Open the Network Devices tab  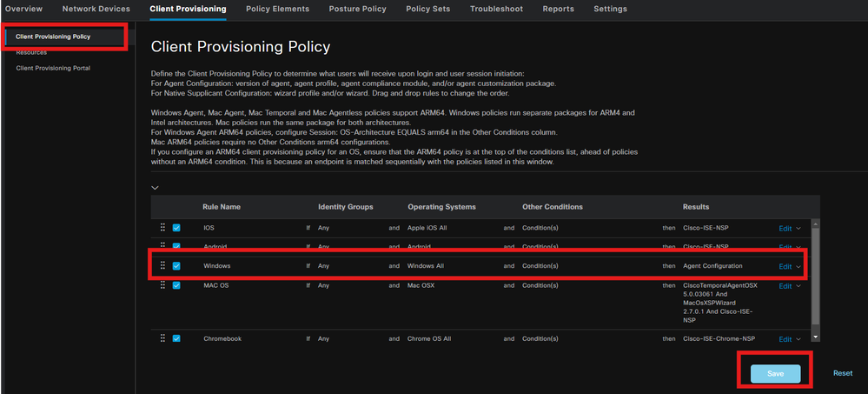tap(96, 9)
